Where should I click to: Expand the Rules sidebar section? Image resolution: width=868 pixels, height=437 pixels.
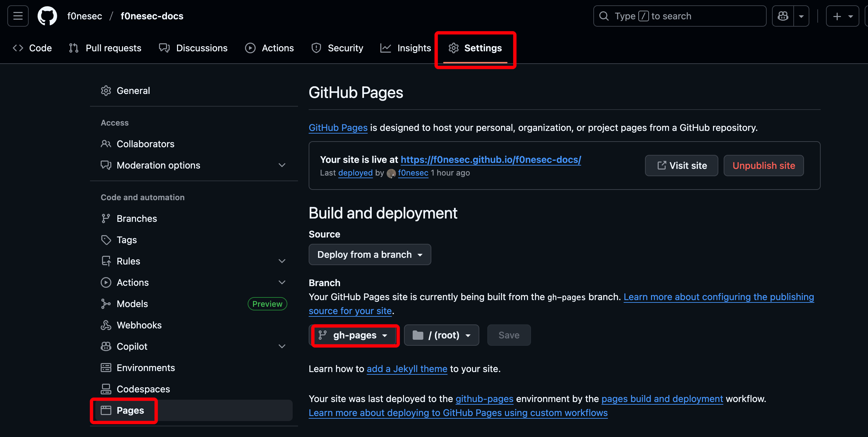282,261
